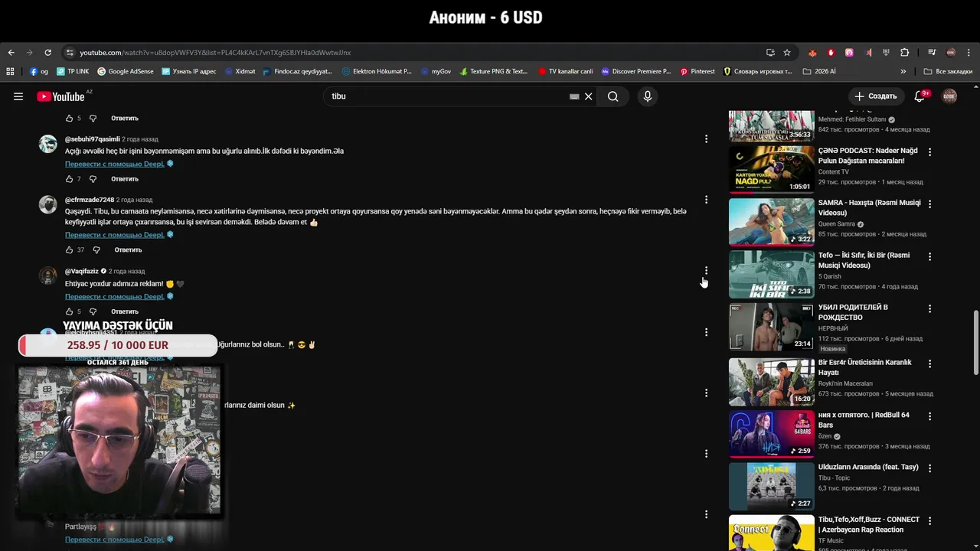Open menu for Tefo İki Sıfır video
This screenshot has height=551, width=980.
pos(930,256)
